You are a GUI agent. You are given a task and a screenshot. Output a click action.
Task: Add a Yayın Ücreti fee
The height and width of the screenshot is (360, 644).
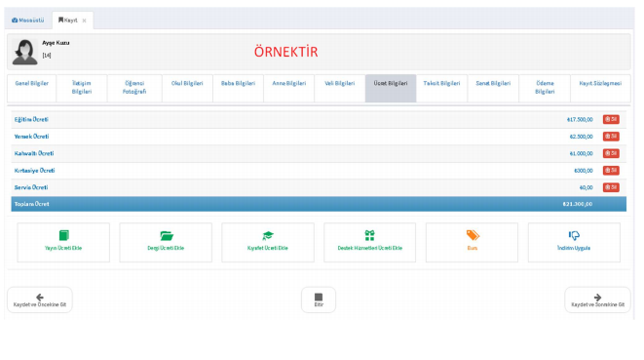(63, 243)
